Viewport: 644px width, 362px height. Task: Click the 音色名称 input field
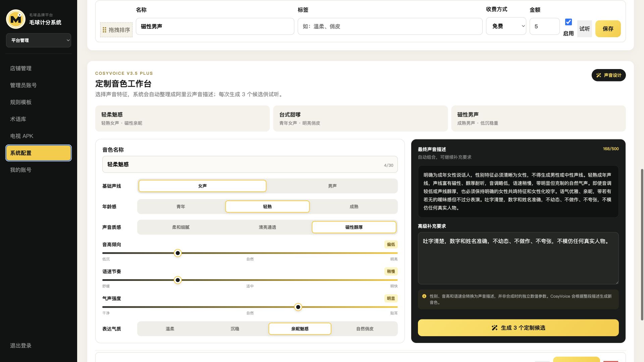tap(250, 165)
